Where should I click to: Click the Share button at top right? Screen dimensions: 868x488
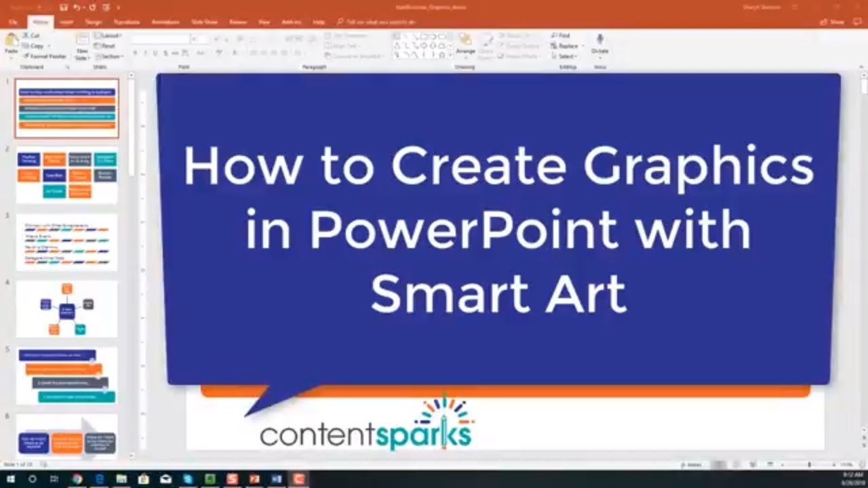(832, 22)
